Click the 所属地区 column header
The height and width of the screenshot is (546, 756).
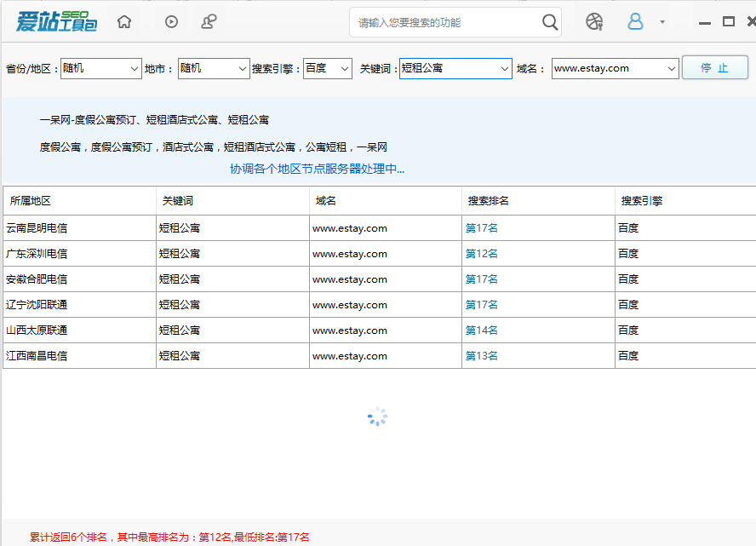pyautogui.click(x=31, y=201)
